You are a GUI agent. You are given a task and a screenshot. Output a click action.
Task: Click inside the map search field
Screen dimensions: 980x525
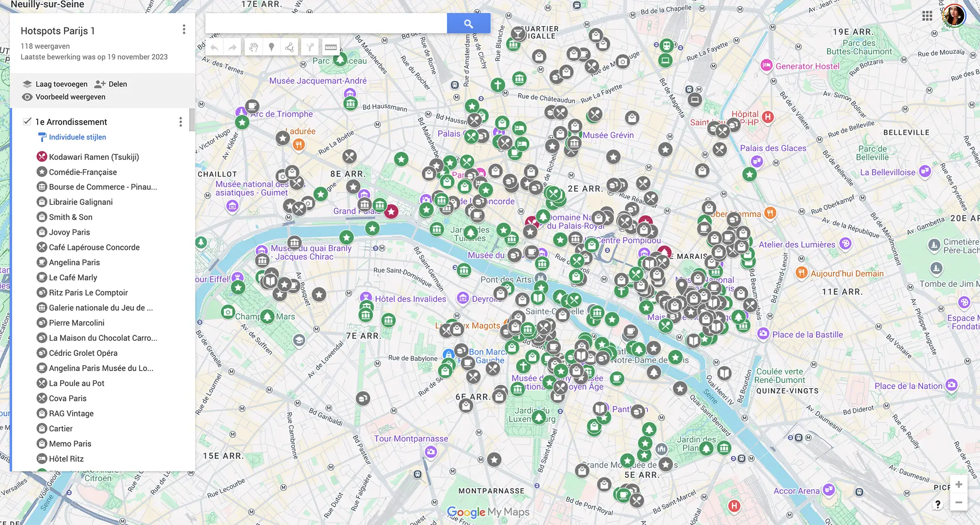(x=326, y=24)
